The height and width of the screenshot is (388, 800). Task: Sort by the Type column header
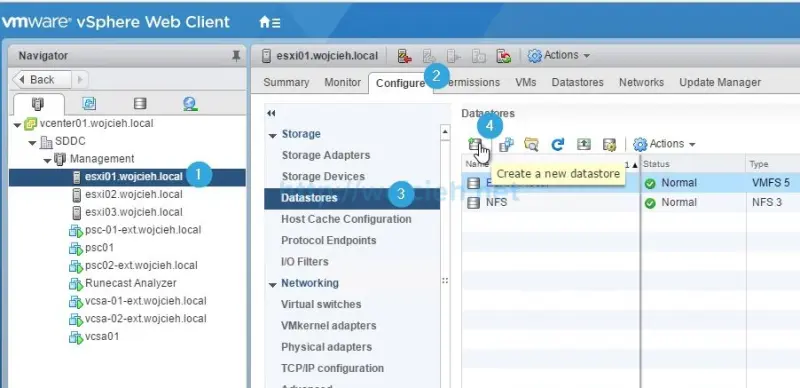coord(772,164)
